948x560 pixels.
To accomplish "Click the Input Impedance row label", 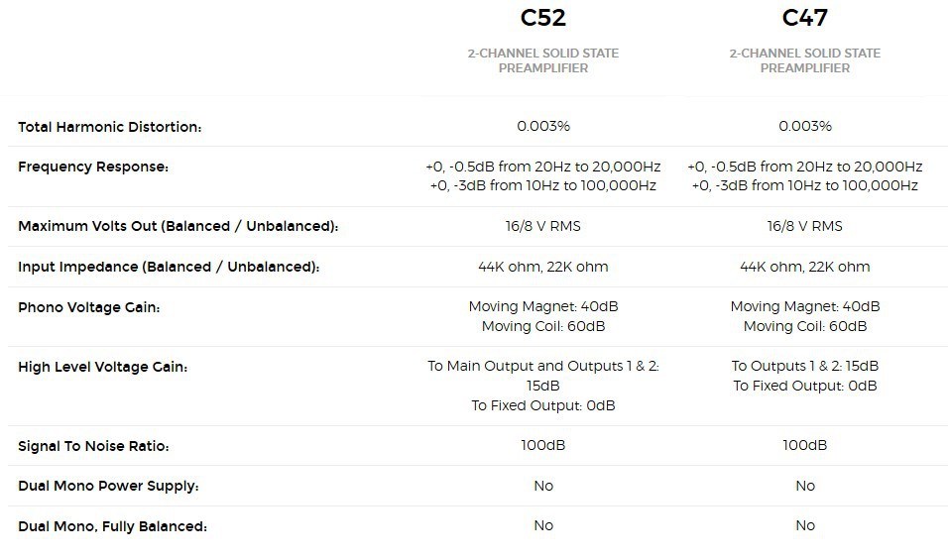I will pyautogui.click(x=169, y=267).
